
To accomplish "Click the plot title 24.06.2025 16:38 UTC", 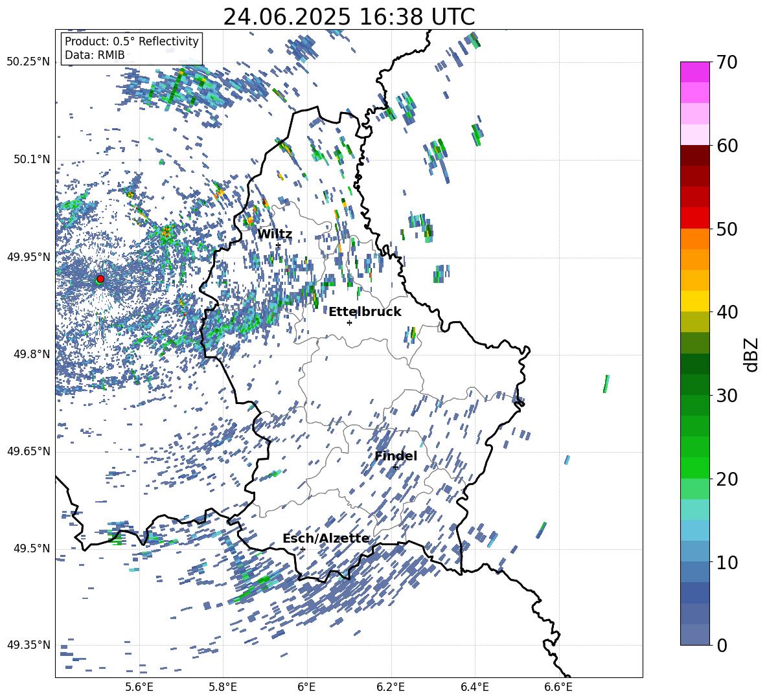I will 349,17.
